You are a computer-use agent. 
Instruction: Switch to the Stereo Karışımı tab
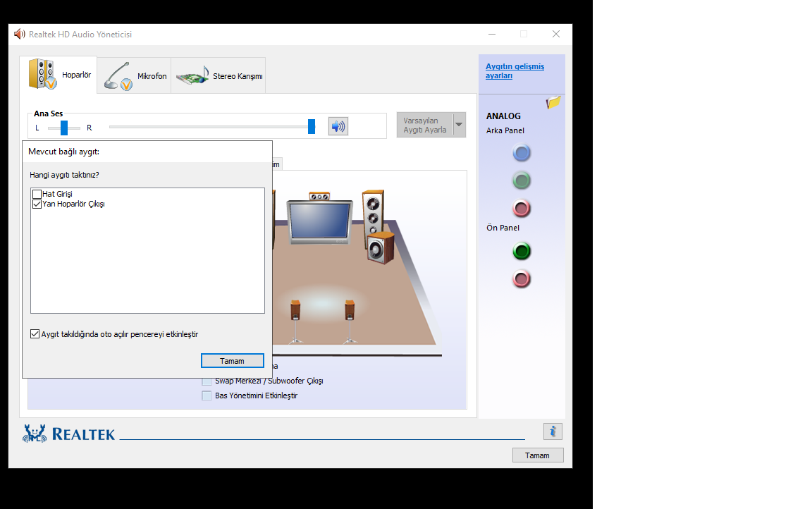tap(219, 75)
